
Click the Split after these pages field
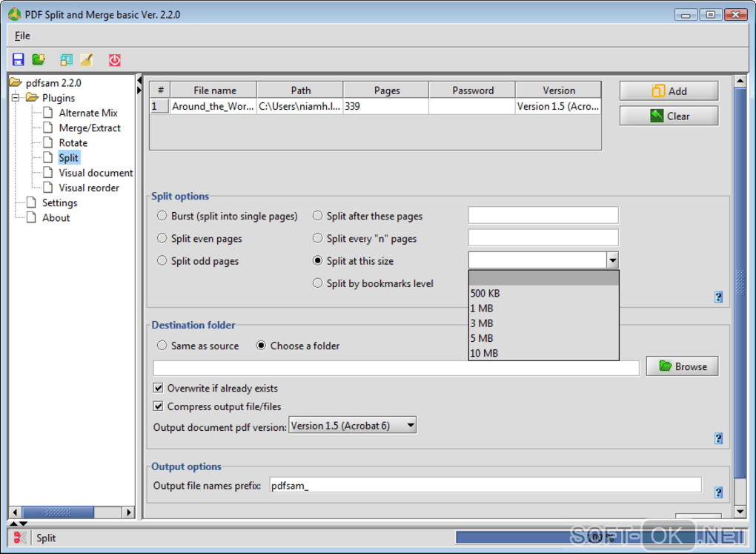pos(543,215)
